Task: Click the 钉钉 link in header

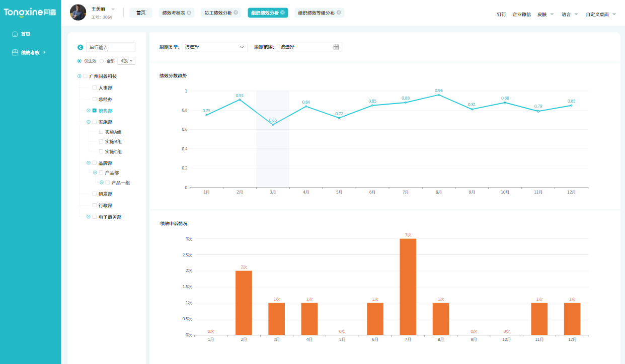Action: 501,15
